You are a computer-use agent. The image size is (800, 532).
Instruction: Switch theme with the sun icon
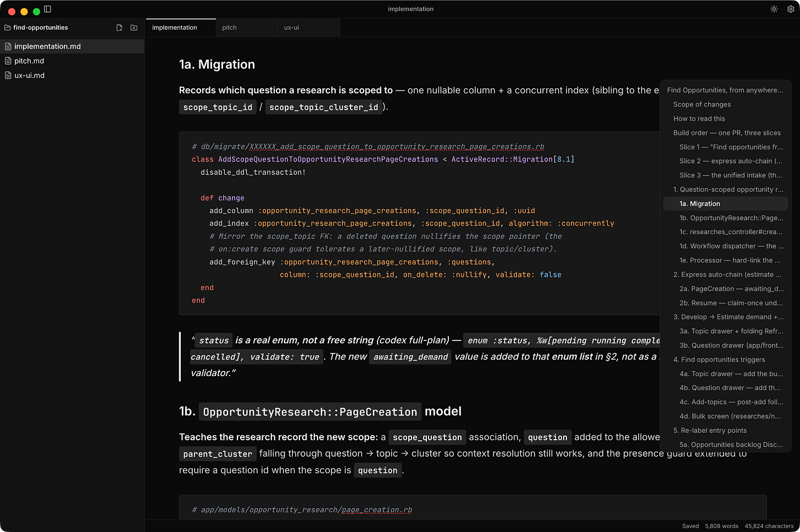tap(774, 9)
